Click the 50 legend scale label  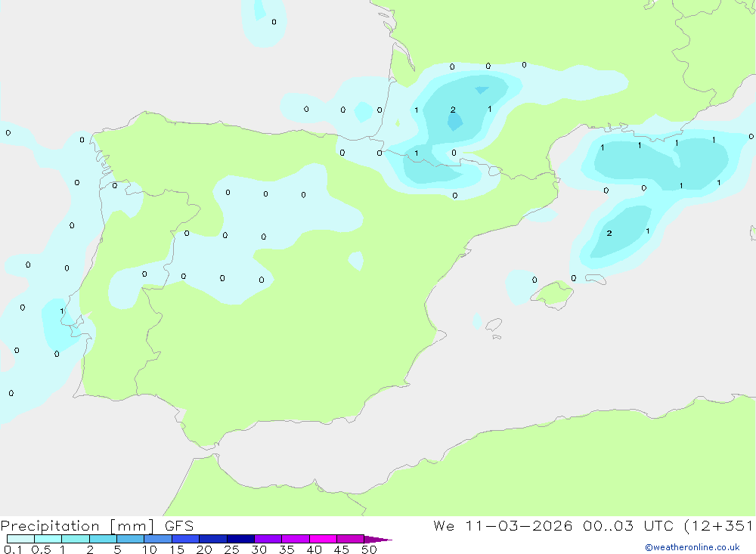[369, 549]
